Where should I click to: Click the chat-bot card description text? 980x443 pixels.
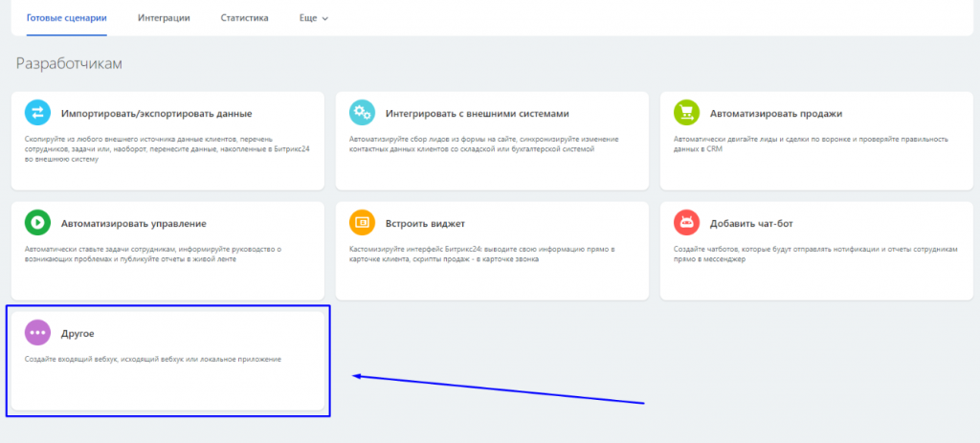tap(815, 254)
